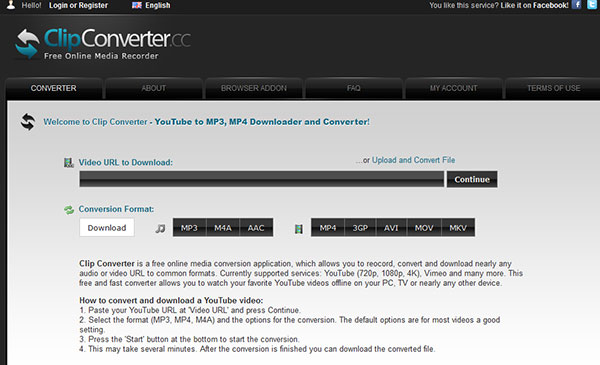
Task: Click the Like it on Facebook link
Action: (x=534, y=5)
